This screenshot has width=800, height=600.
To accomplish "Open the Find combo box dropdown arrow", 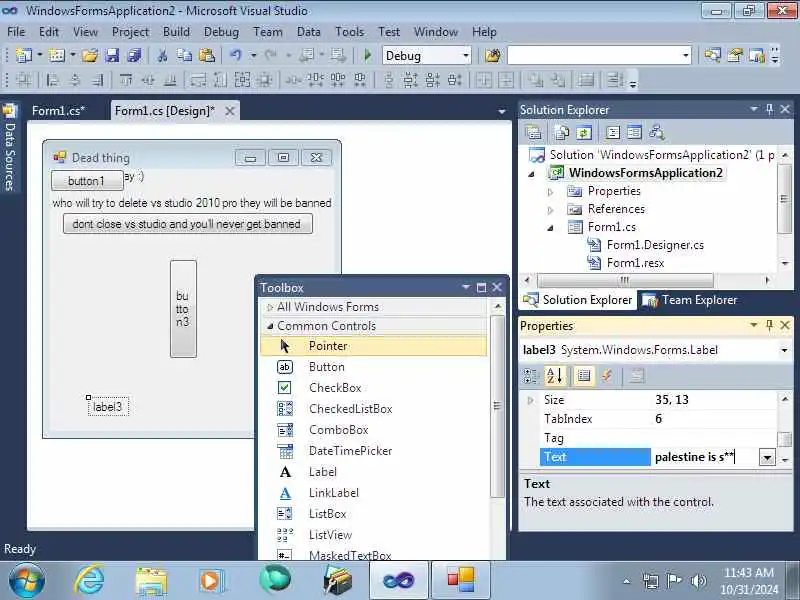I will 685,56.
